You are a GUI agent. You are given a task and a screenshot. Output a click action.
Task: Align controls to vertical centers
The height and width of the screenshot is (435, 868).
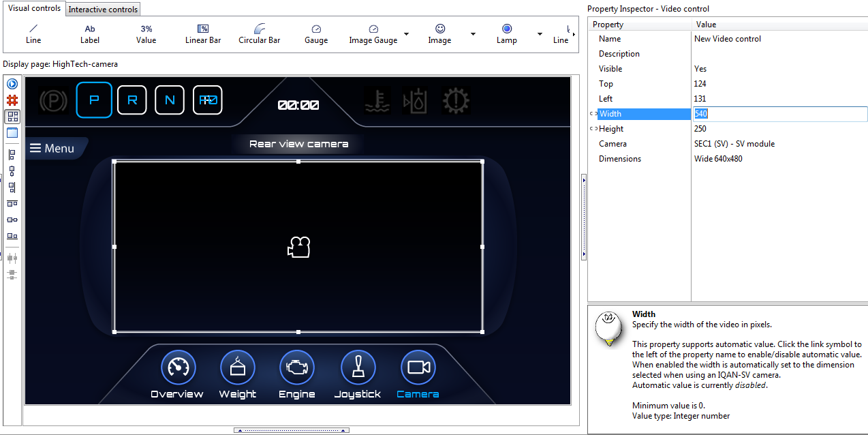point(12,220)
